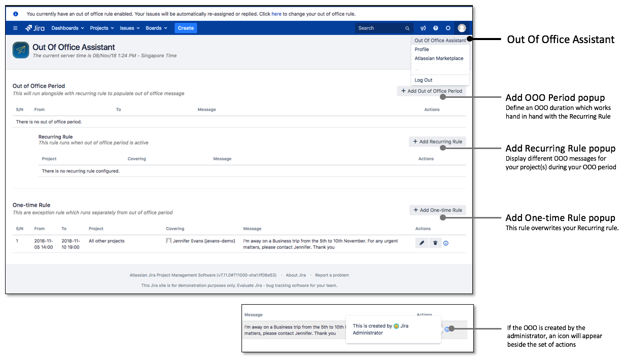Image resolution: width=623 pixels, height=364 pixels.
Task: Open the help question mark icon
Action: [x=435, y=28]
